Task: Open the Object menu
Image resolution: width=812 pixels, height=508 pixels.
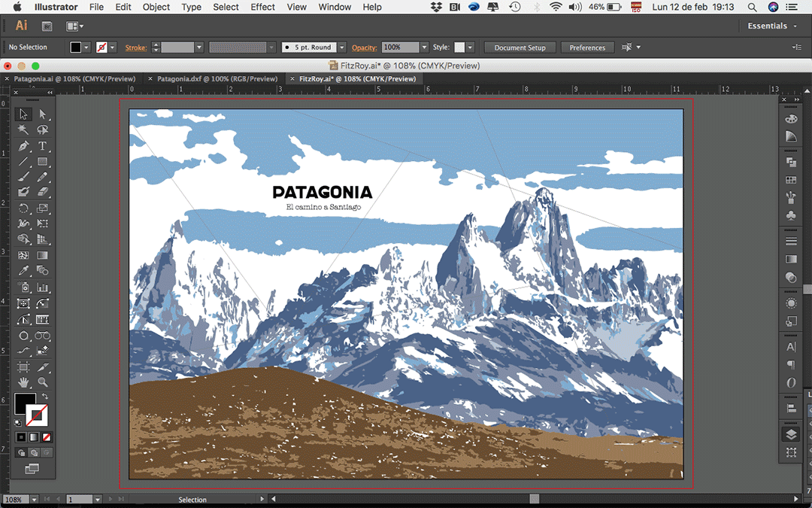Action: pyautogui.click(x=156, y=7)
